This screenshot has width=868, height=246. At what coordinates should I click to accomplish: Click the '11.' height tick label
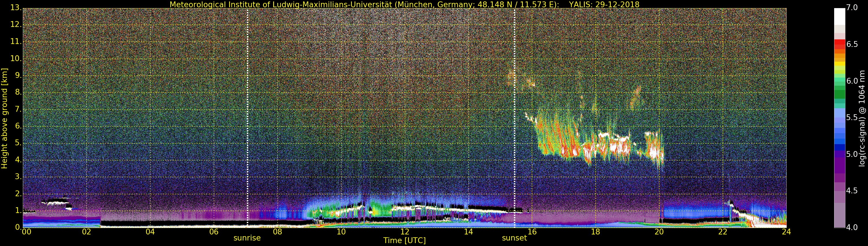(16, 41)
